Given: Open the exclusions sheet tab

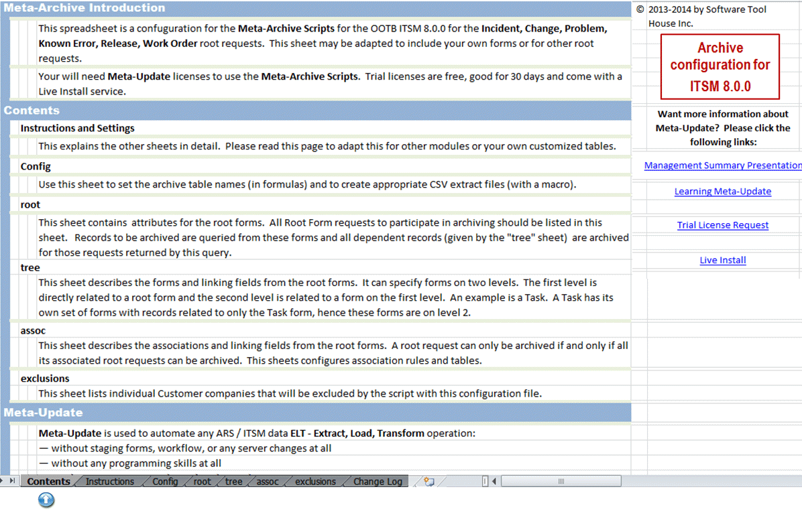Looking at the screenshot, I should (316, 481).
